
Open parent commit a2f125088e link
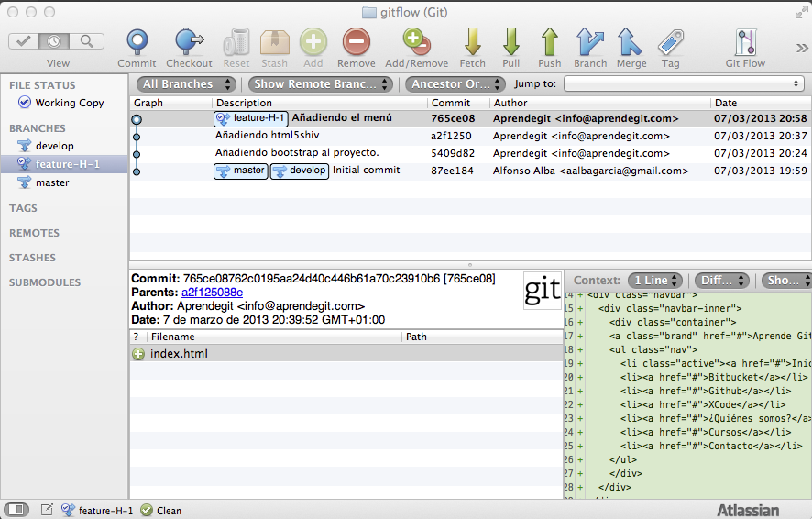[212, 292]
